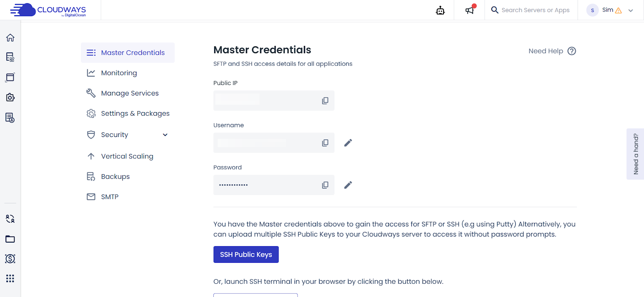
Task: Click the masked Password field
Action: (274, 185)
